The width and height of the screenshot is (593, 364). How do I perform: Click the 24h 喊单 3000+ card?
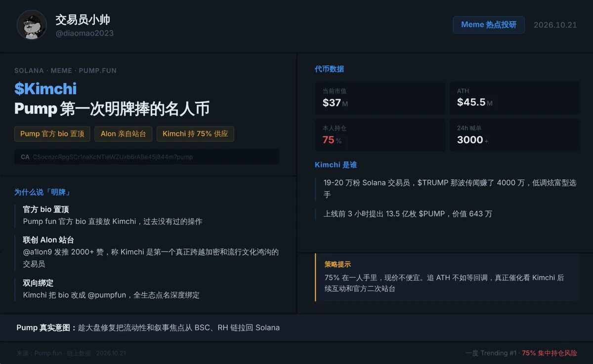(514, 135)
